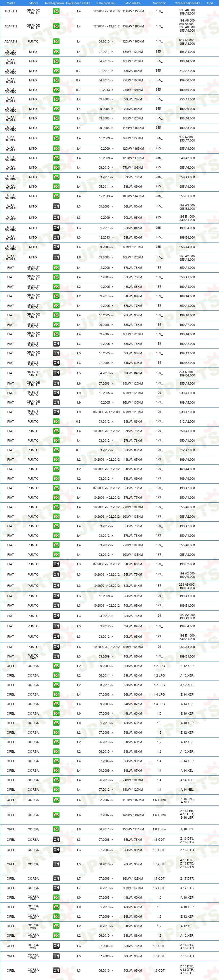Click the Oznaczenie silnika column header
The width and height of the screenshot is (219, 980).
click(x=187, y=3)
